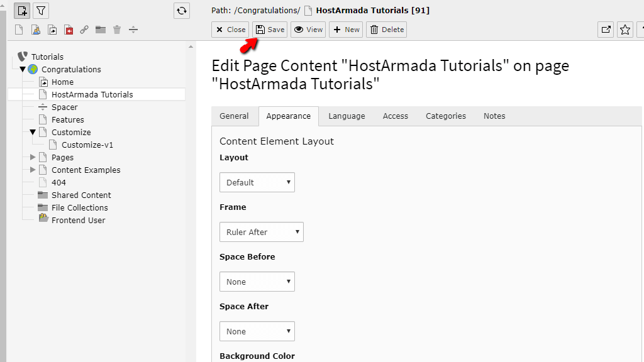Select Shared Content in page tree
This screenshot has height=362, width=644.
pos(81,195)
